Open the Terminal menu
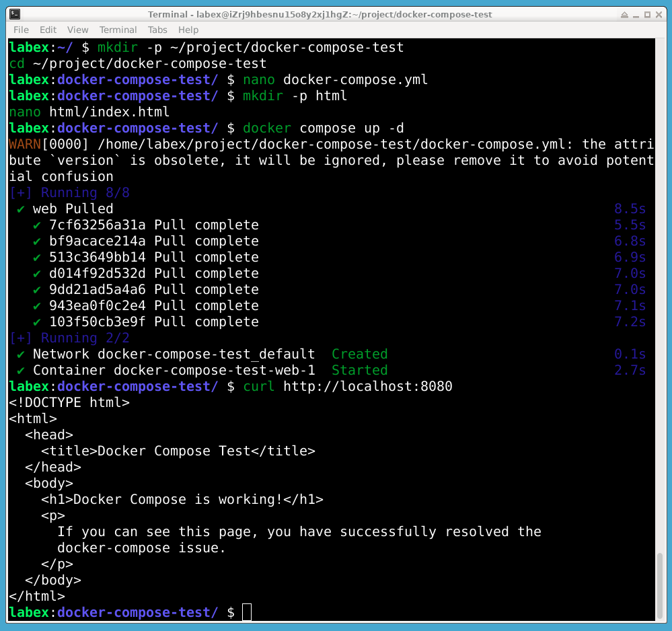 pyautogui.click(x=118, y=30)
